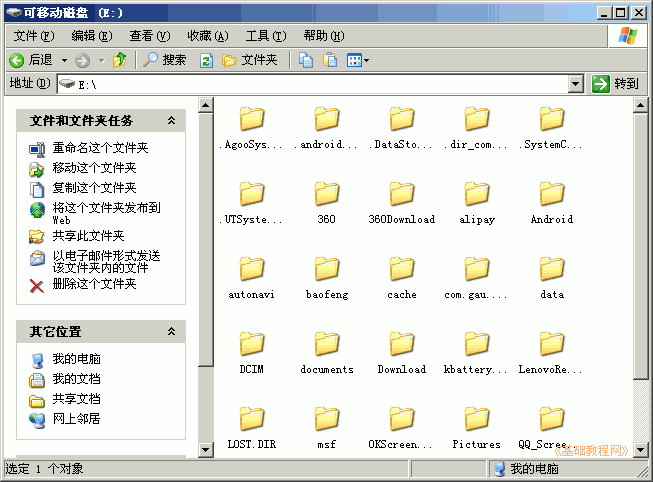Image resolution: width=653 pixels, height=482 pixels.
Task: Open the Search (搜索) toolbar button
Action: (x=164, y=60)
